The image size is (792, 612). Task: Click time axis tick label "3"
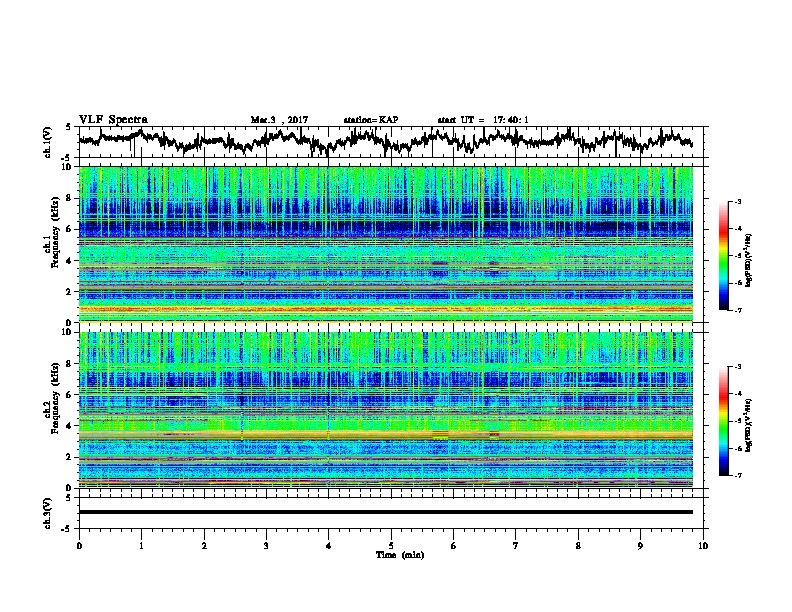pyautogui.click(x=266, y=546)
